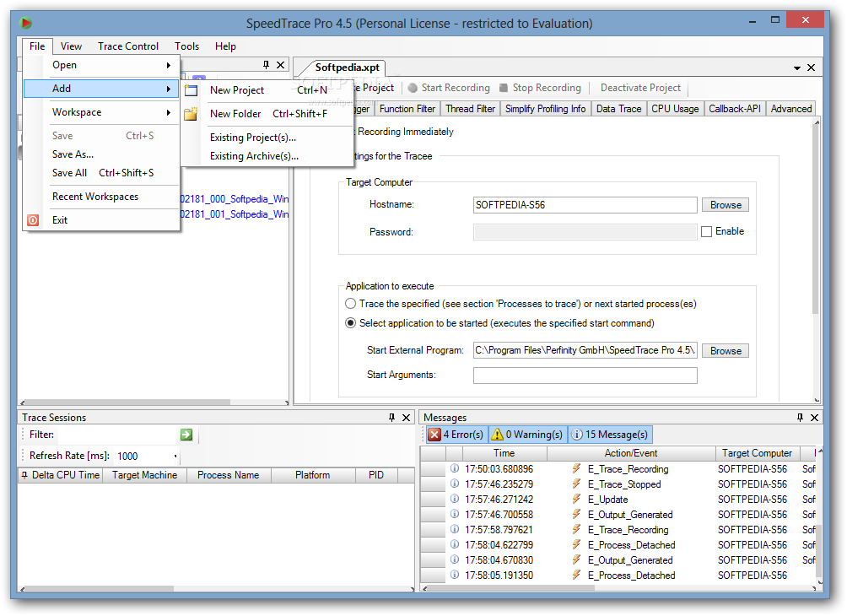Open the Tools menu
Image resolution: width=847 pixels, height=616 pixels.
pos(187,46)
